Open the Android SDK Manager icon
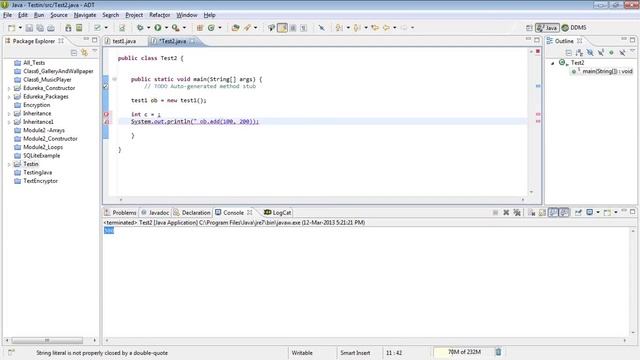The image size is (640, 360). tap(68, 28)
